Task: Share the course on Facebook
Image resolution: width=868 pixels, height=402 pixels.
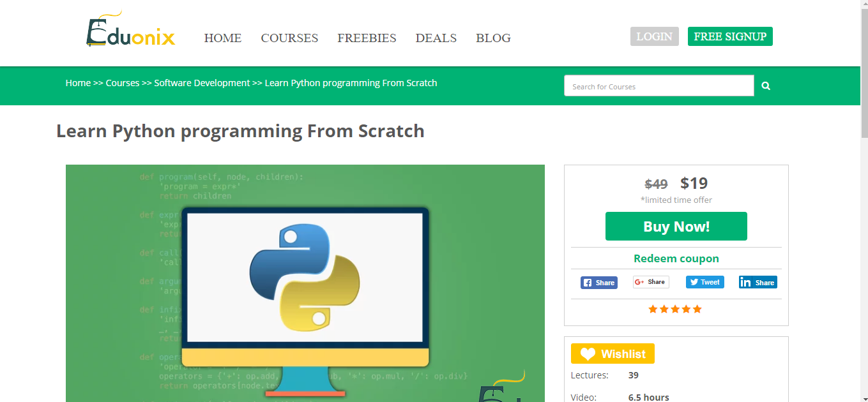Action: point(598,282)
